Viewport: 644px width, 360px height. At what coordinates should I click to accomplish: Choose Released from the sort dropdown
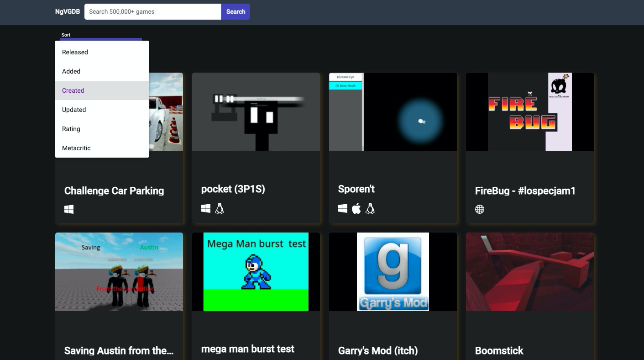coord(75,52)
